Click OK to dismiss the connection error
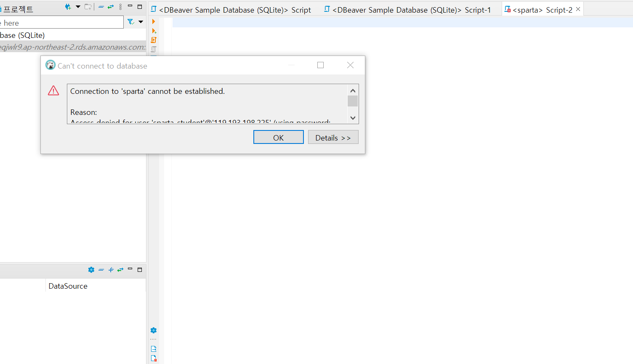 279,137
